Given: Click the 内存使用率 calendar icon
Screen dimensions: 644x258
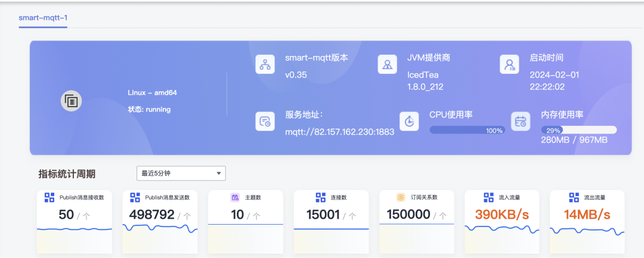Looking at the screenshot, I should (x=521, y=122).
